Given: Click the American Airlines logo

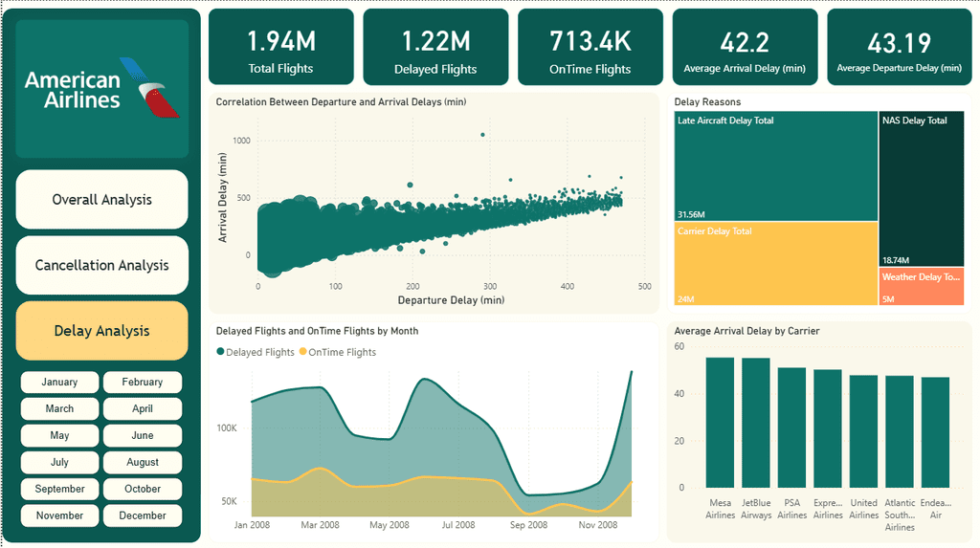Looking at the screenshot, I should 101,88.
